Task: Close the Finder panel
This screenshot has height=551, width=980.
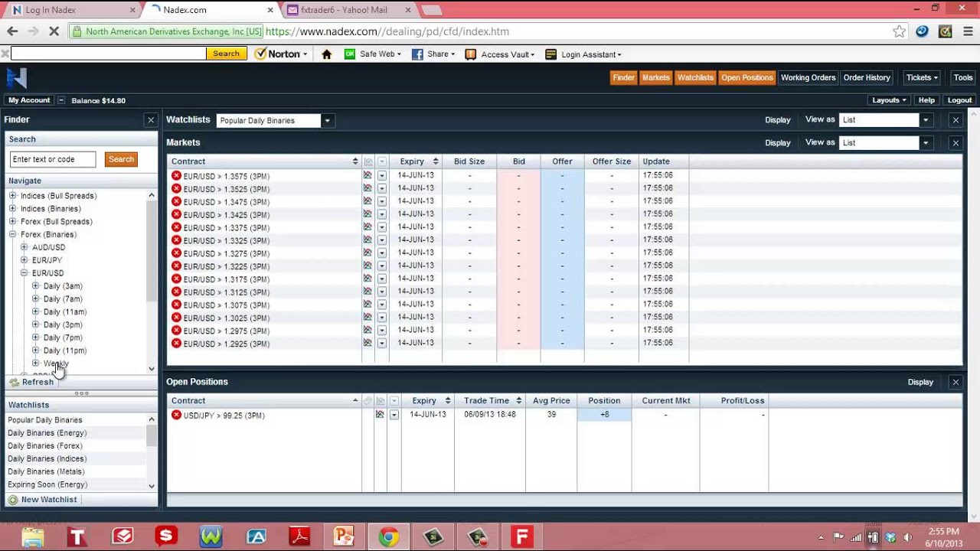Action: click(x=151, y=120)
